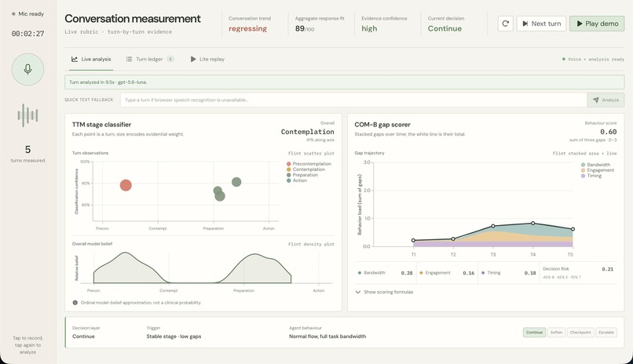Click the Bandwidth legend entry in gap chart

[595, 165]
